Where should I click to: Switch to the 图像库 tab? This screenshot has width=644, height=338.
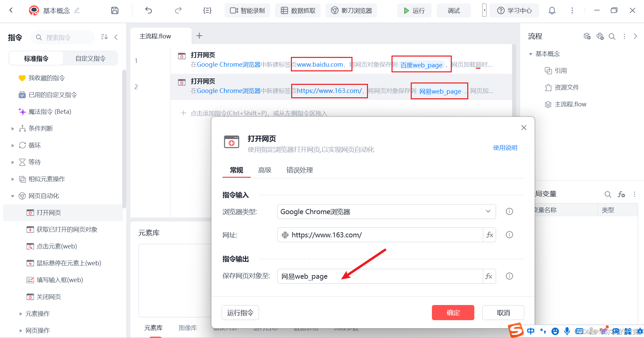[x=188, y=328]
